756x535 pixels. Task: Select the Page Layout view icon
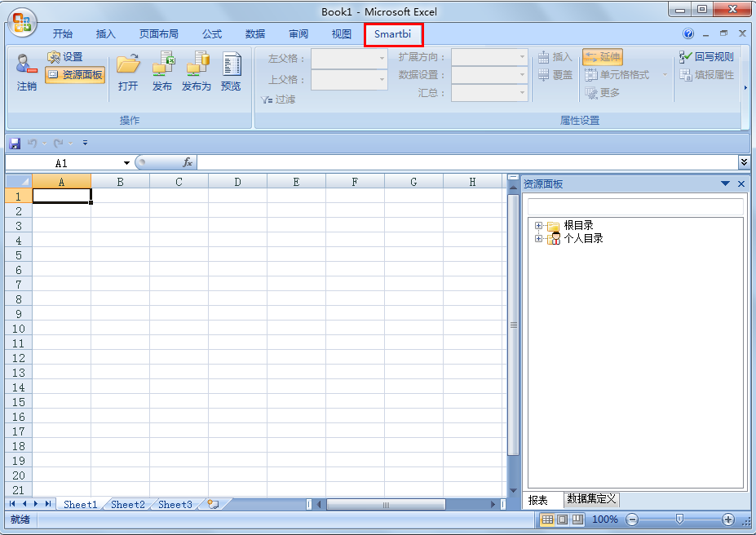(x=562, y=520)
